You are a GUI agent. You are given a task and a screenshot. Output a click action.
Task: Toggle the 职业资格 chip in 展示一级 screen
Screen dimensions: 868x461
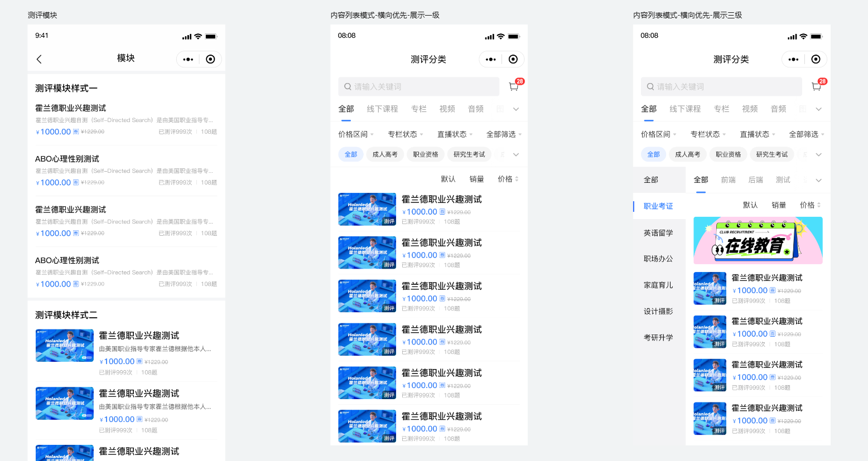[426, 154]
